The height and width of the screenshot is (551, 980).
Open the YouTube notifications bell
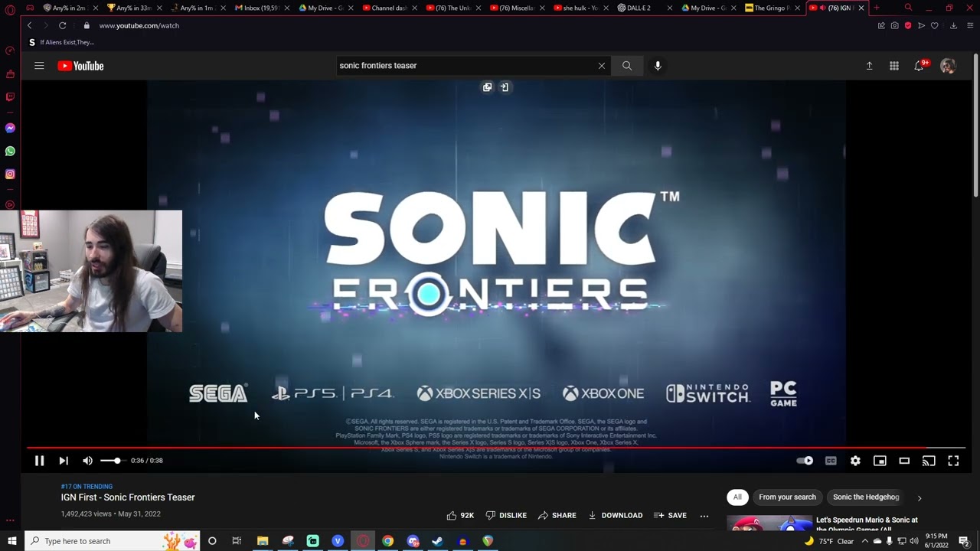pos(920,66)
